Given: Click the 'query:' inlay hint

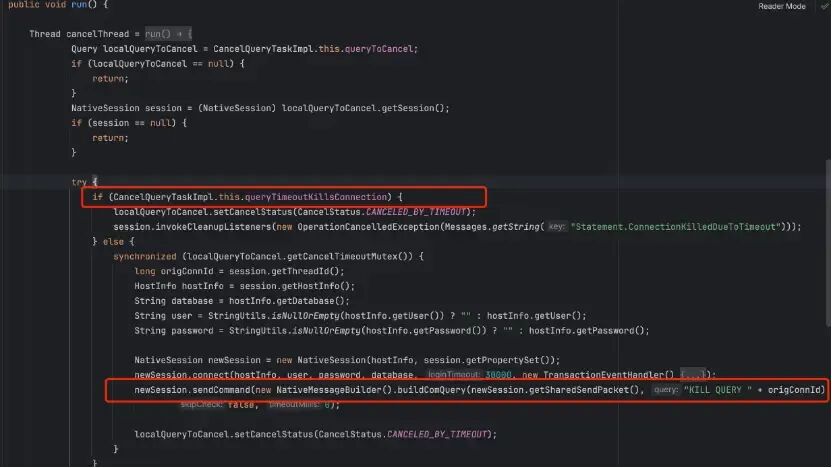Looking at the screenshot, I should tap(665, 389).
